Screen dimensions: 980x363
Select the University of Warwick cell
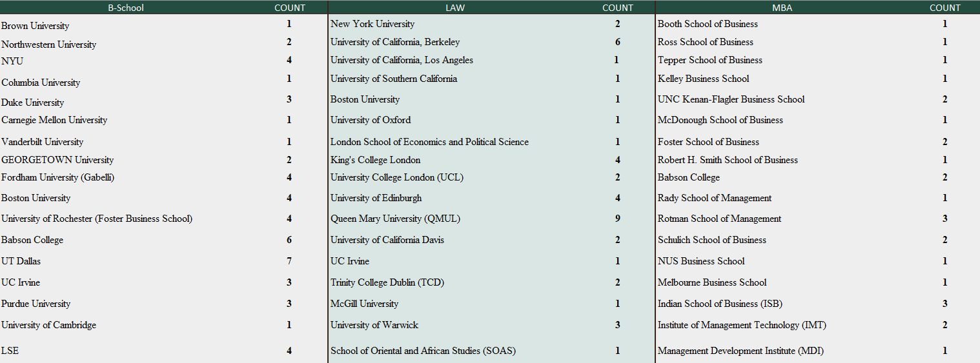click(374, 325)
